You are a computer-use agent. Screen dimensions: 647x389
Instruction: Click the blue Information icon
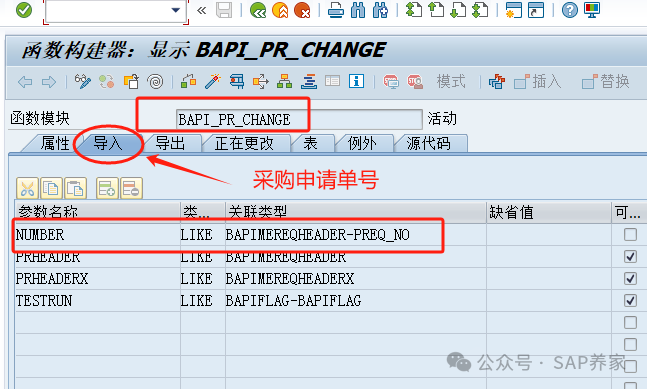click(x=357, y=81)
